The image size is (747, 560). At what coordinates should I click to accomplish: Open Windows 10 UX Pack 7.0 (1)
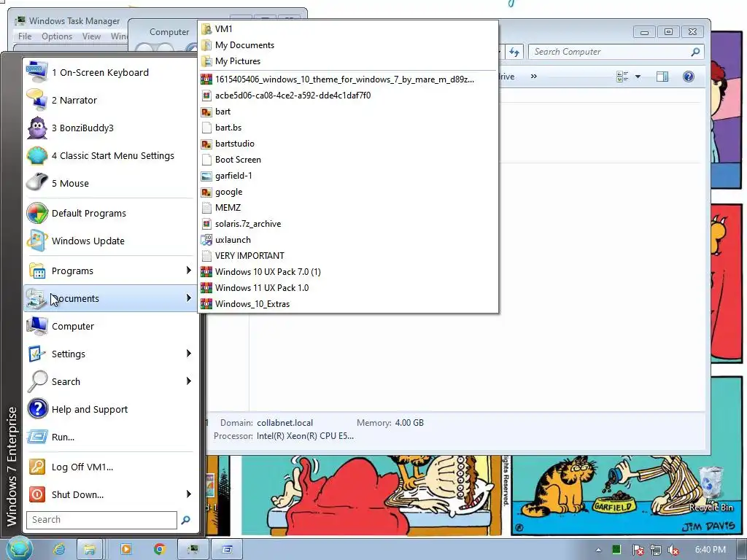point(348,272)
